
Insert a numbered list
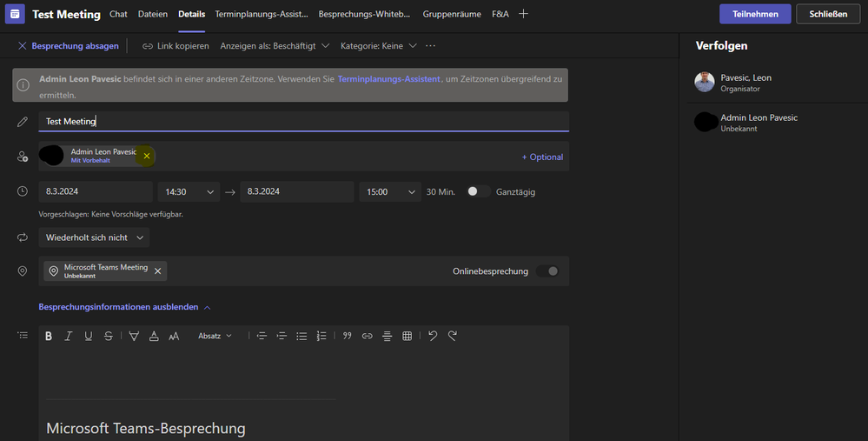(x=321, y=336)
